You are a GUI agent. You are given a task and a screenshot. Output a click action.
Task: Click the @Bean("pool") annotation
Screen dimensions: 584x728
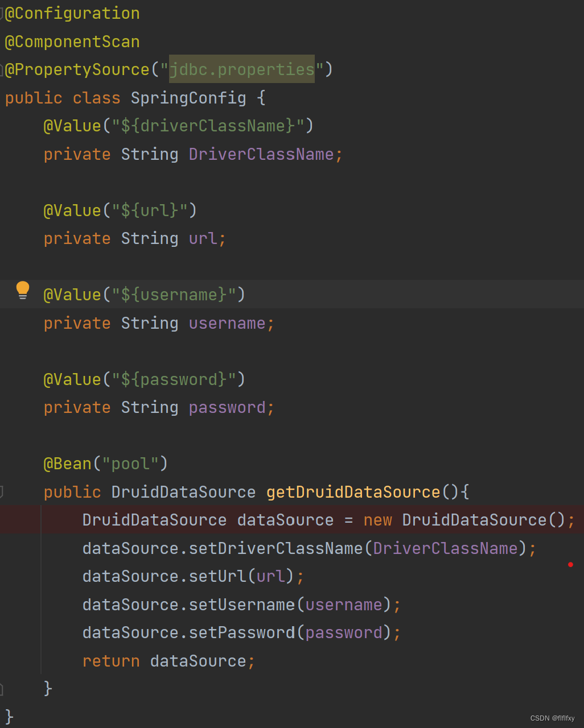(105, 464)
